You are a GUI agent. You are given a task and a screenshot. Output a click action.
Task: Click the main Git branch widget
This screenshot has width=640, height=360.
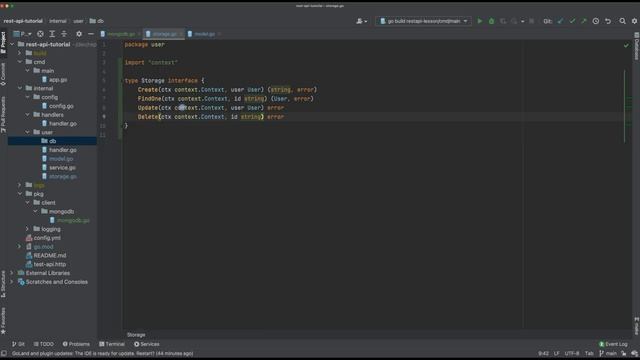(608, 353)
